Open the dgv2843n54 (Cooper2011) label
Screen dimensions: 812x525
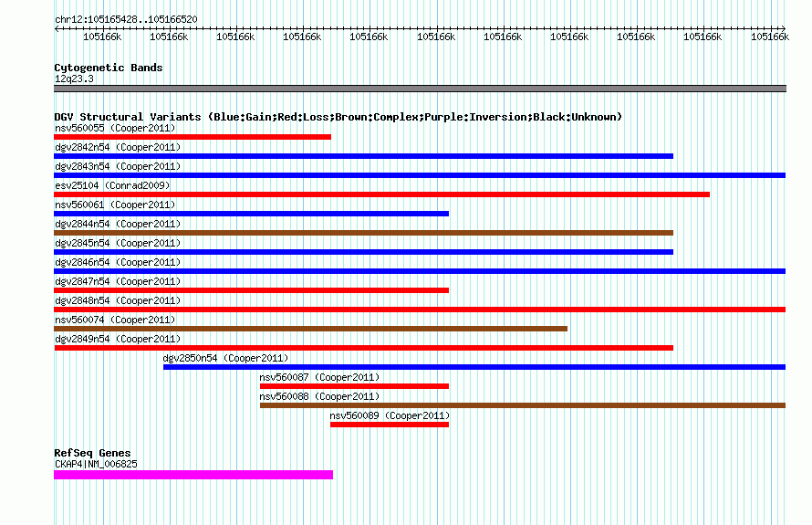[x=118, y=166]
